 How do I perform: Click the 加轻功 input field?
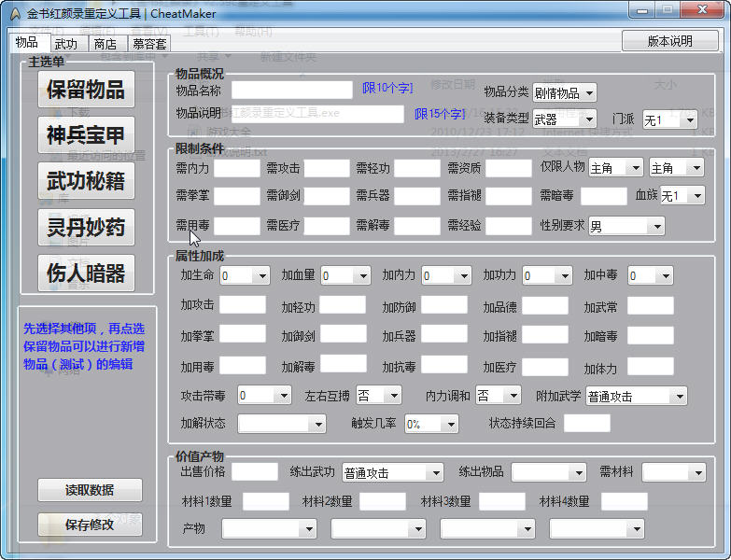click(343, 304)
